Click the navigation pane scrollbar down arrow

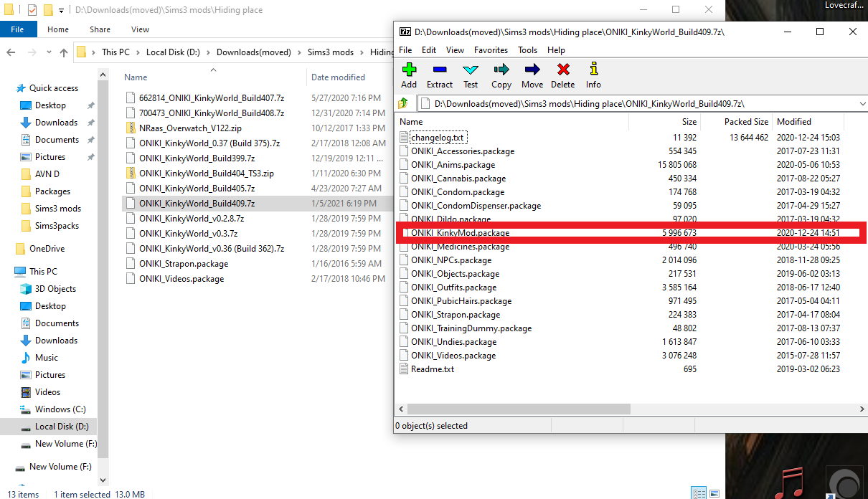pyautogui.click(x=103, y=480)
